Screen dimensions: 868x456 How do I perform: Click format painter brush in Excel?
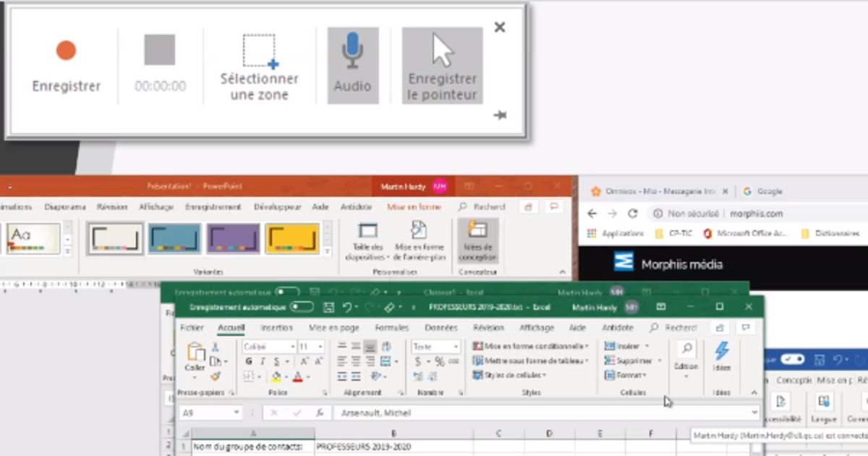click(x=215, y=376)
